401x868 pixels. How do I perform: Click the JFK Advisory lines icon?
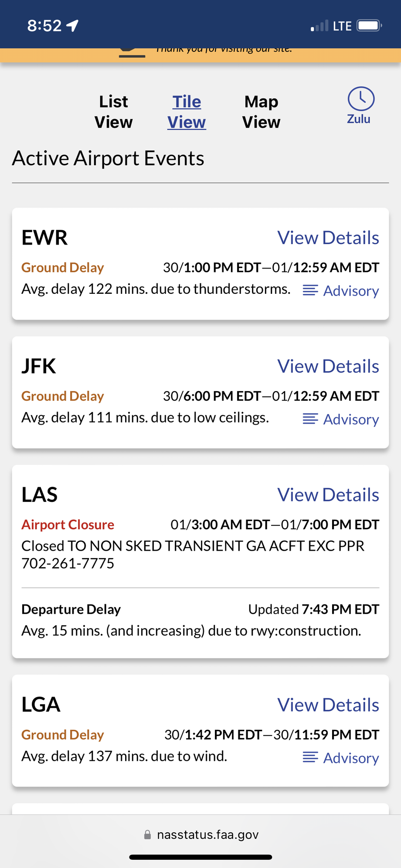(310, 419)
